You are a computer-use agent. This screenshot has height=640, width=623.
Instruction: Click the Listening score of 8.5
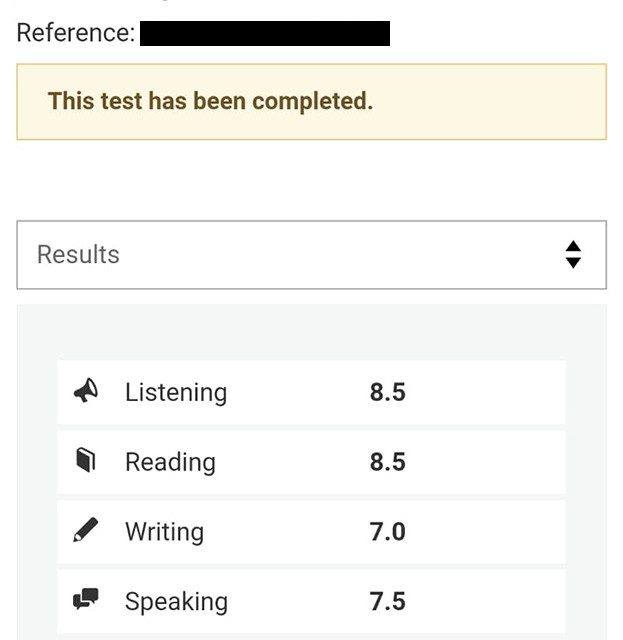[387, 392]
